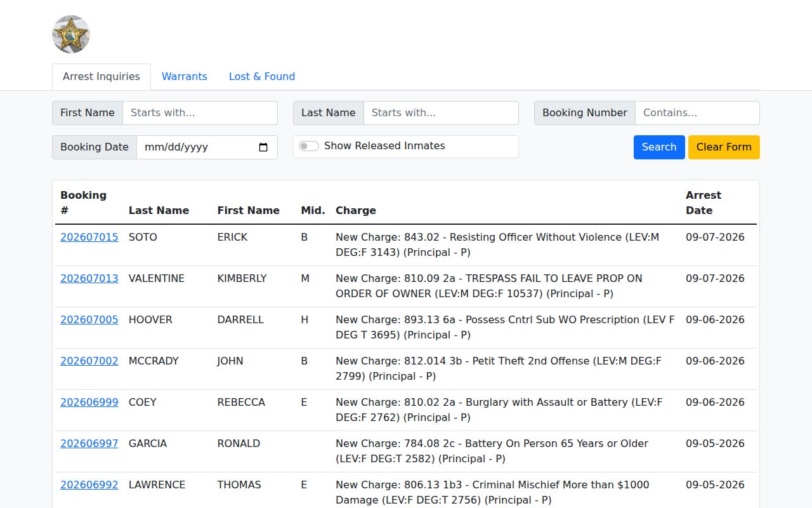Image resolution: width=812 pixels, height=508 pixels.
Task: Open booking link 202607005
Action: pos(89,320)
